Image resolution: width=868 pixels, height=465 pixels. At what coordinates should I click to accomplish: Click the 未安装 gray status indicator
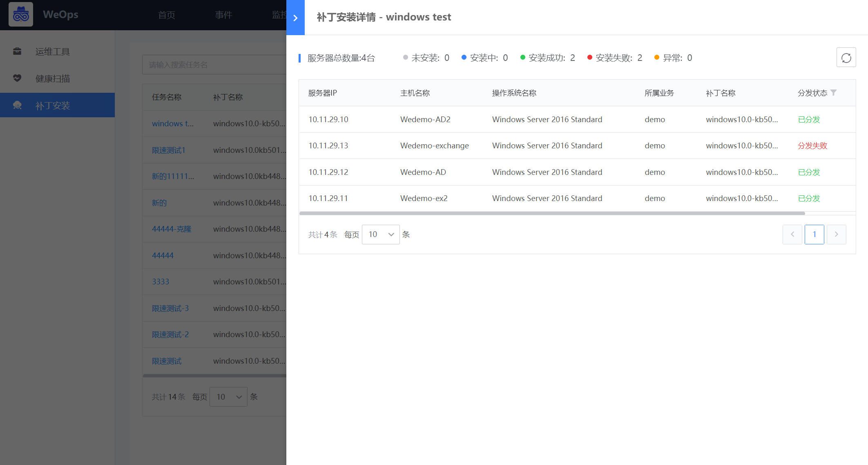(405, 57)
